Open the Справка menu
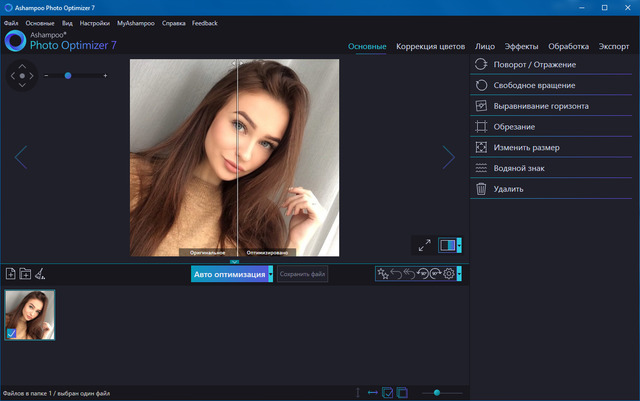Image resolution: width=640 pixels, height=401 pixels. [x=173, y=23]
